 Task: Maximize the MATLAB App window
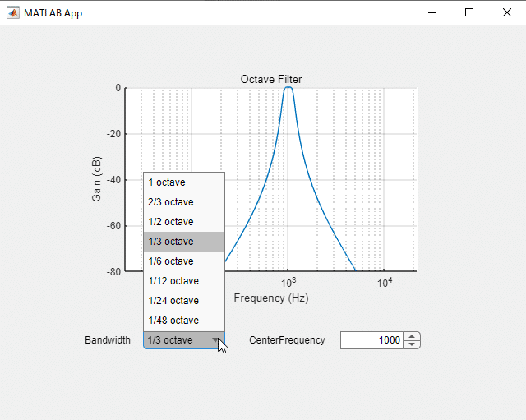(x=469, y=13)
